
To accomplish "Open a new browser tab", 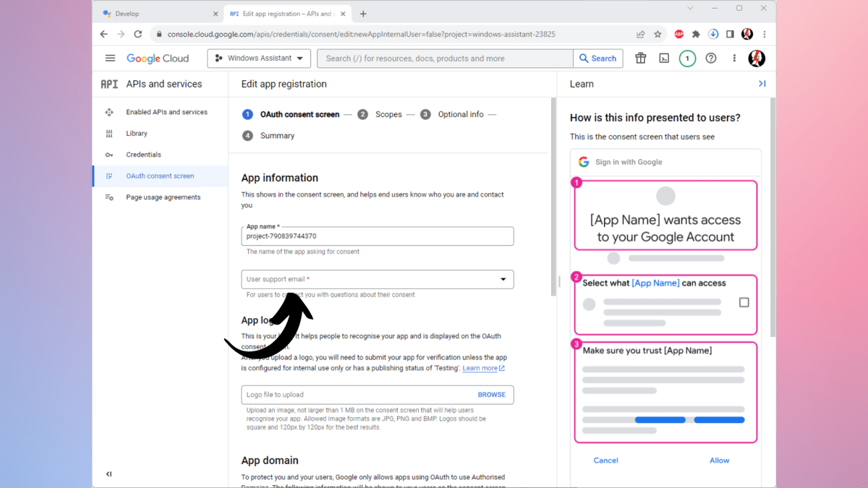I will click(363, 14).
